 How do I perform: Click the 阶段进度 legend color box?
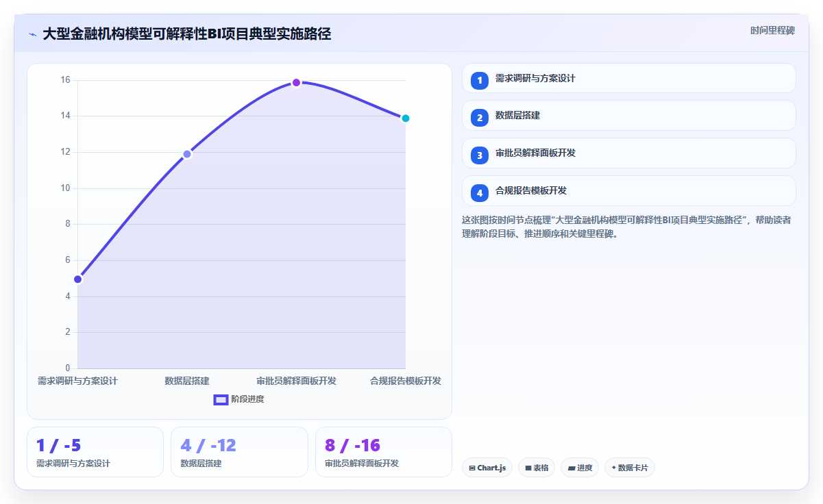221,400
